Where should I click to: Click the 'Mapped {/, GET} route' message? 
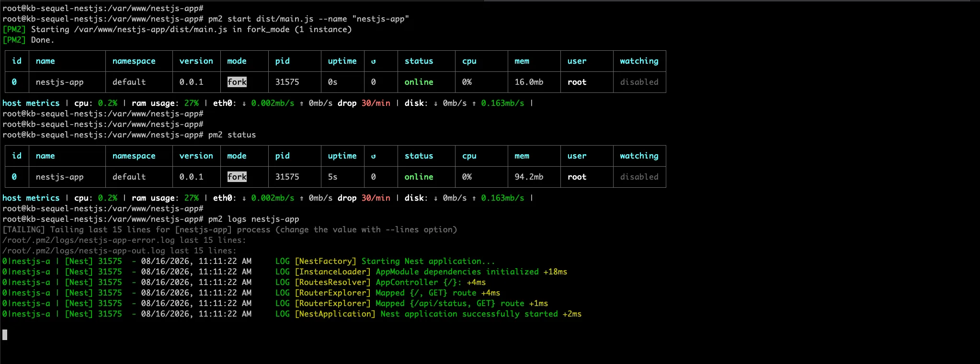[x=426, y=293]
